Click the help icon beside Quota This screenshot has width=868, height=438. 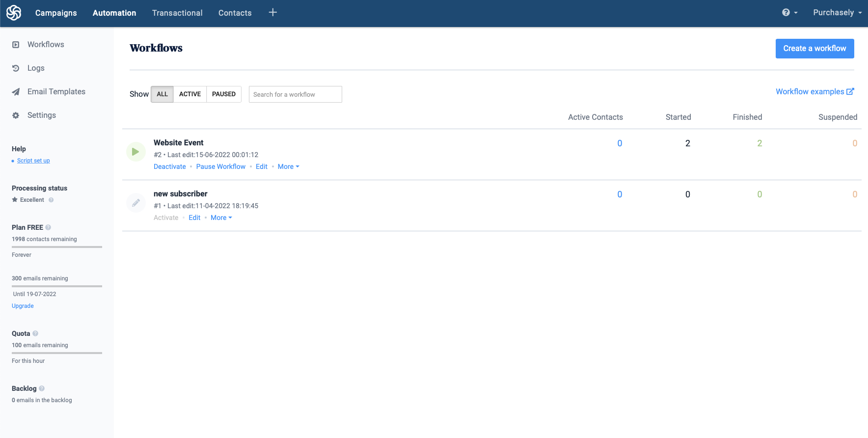[x=35, y=333]
